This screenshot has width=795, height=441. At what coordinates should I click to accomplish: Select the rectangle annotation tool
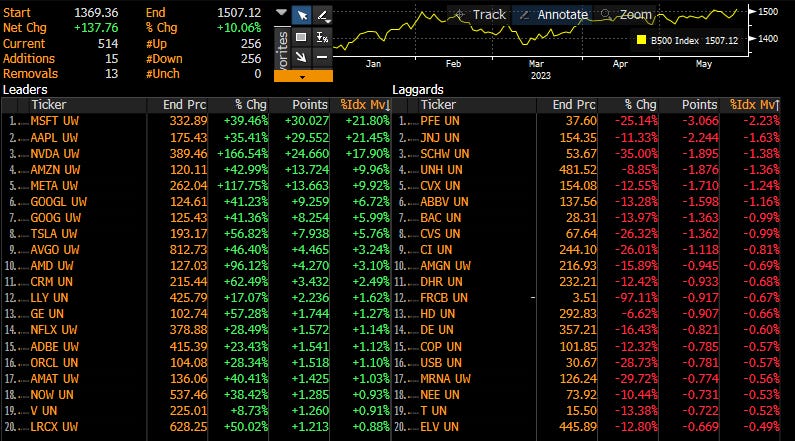click(301, 37)
